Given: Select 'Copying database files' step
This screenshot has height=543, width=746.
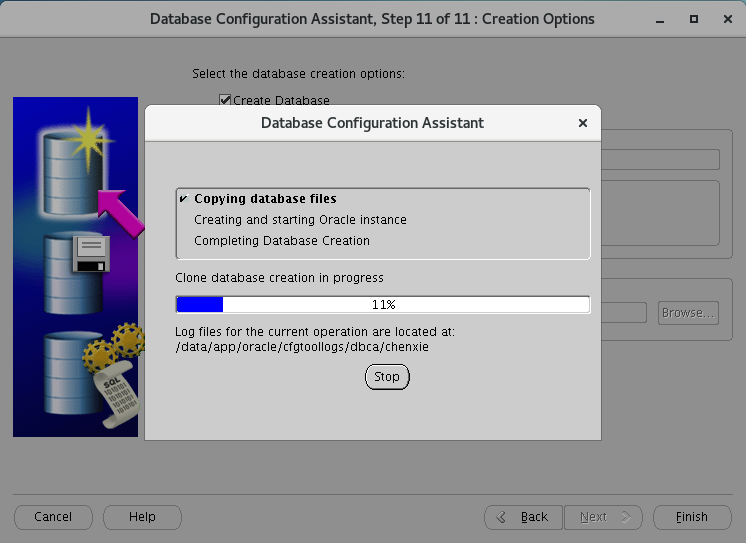Looking at the screenshot, I should 265,198.
